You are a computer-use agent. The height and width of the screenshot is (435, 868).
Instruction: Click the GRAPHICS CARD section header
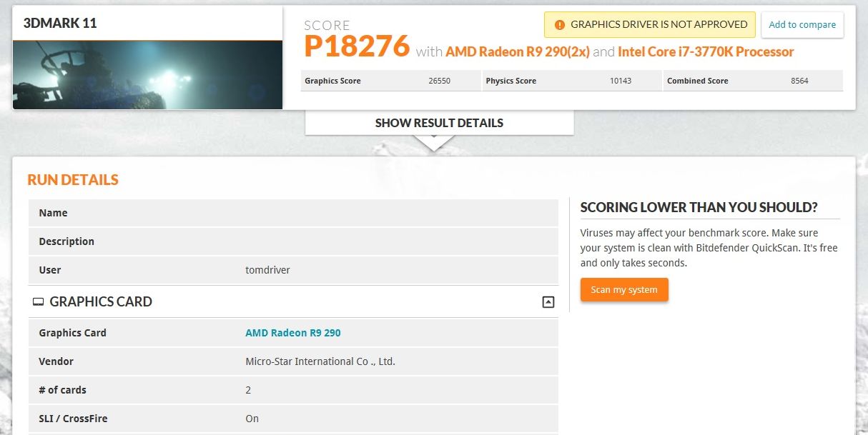(x=293, y=302)
